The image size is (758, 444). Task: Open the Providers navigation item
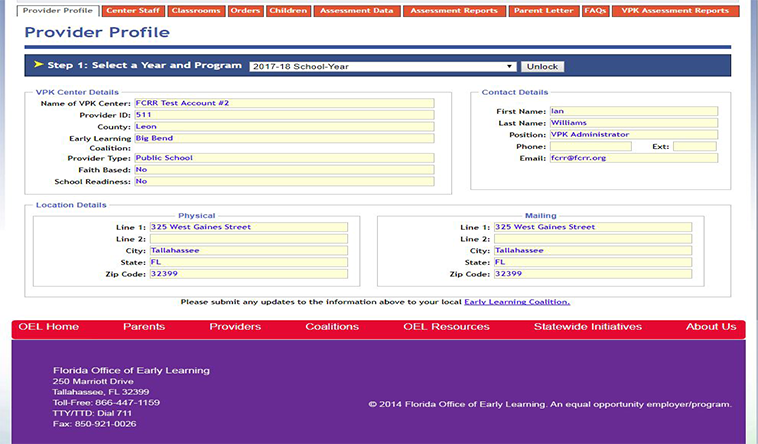[235, 327]
